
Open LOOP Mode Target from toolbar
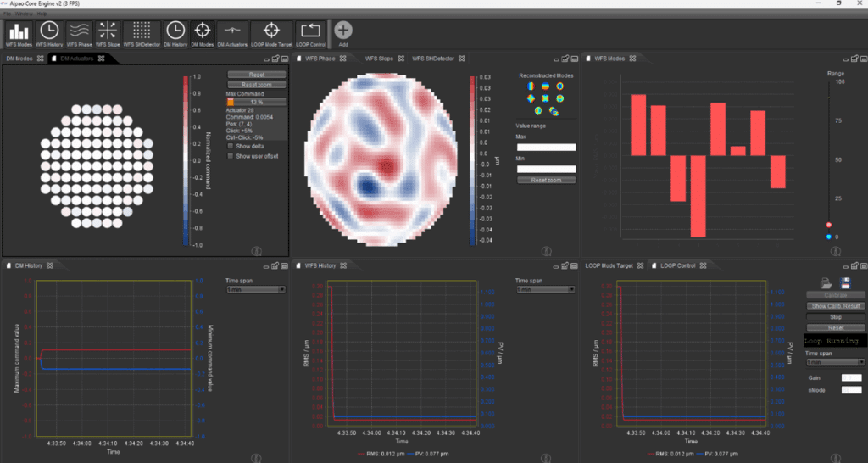point(271,33)
